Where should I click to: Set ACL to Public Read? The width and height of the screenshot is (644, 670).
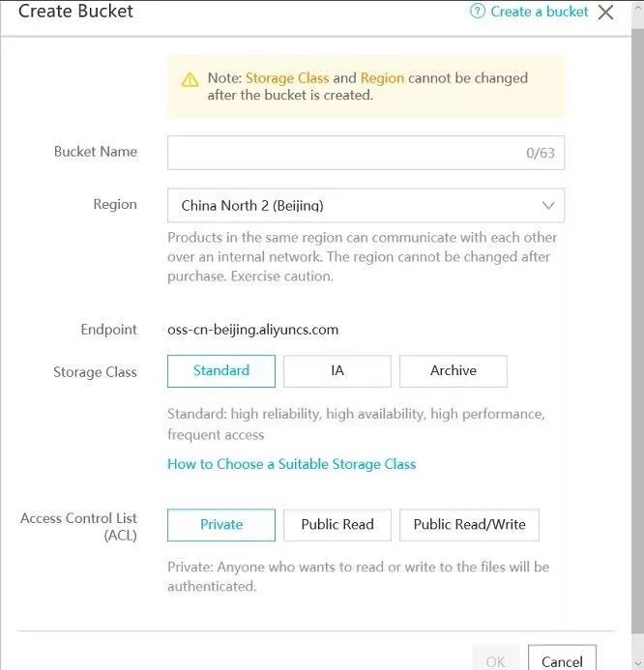click(337, 525)
